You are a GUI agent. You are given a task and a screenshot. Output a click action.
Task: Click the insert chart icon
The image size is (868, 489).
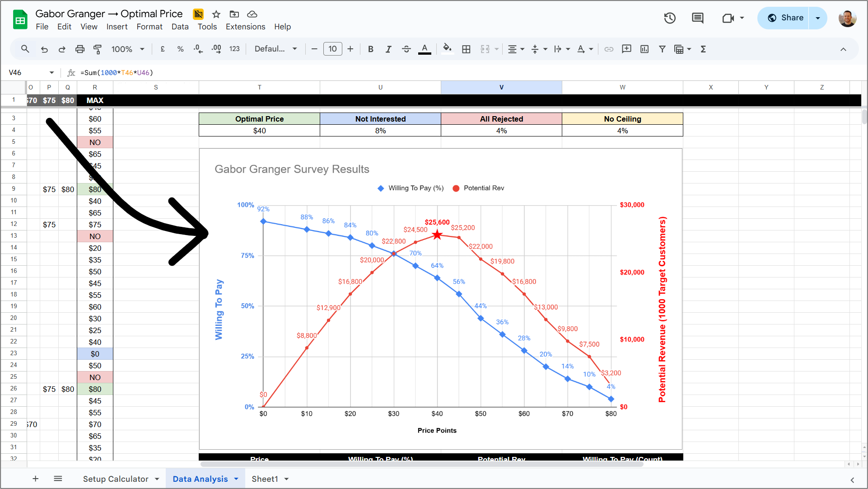(x=644, y=49)
